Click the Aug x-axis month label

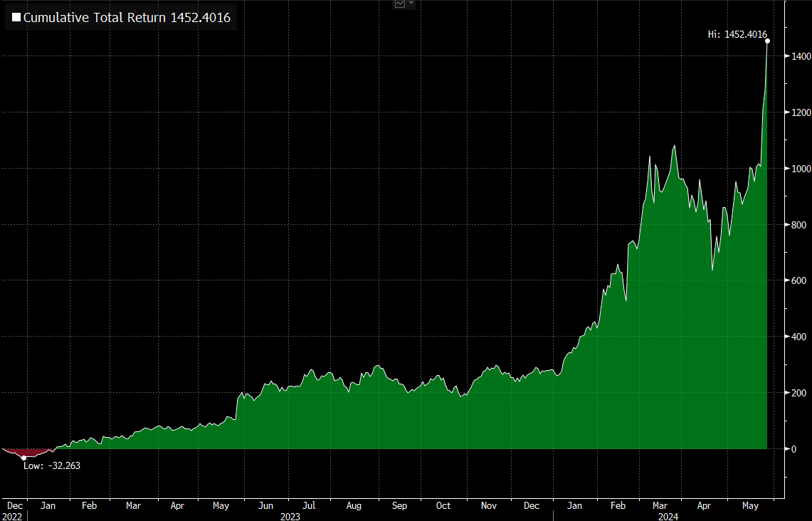click(x=354, y=505)
